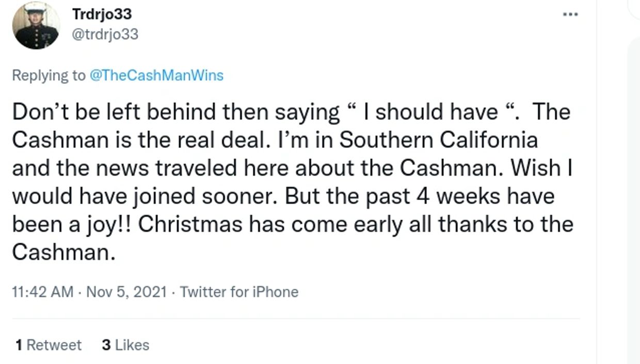640x364 pixels.
Task: Click 'would have joined sooner' in the tweet
Action: click(146, 196)
